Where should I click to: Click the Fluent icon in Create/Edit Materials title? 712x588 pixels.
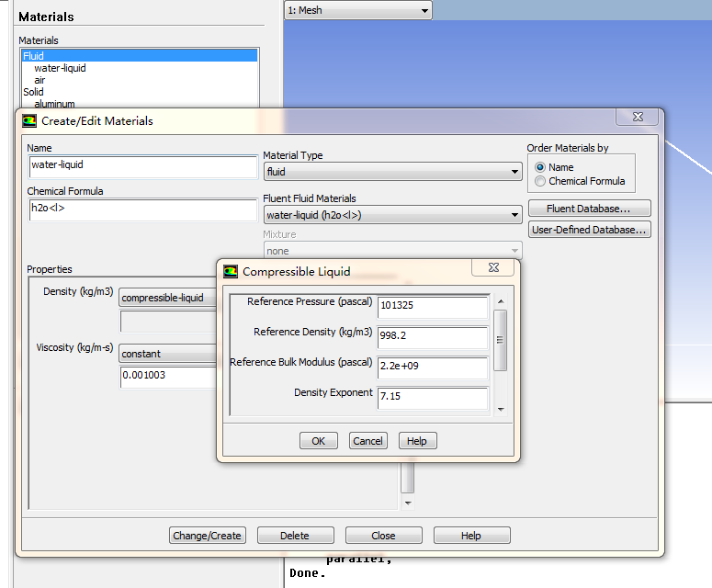(x=29, y=120)
